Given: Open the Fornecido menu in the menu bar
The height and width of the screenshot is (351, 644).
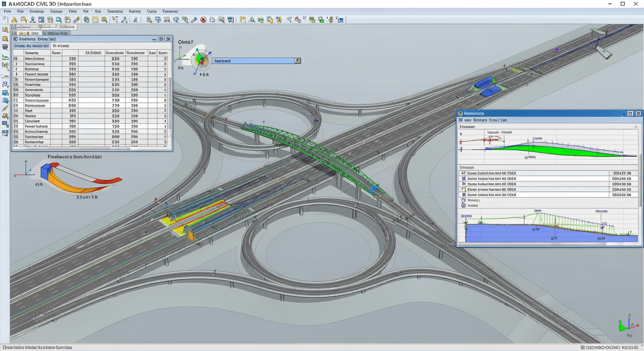Looking at the screenshot, I should point(134,11).
